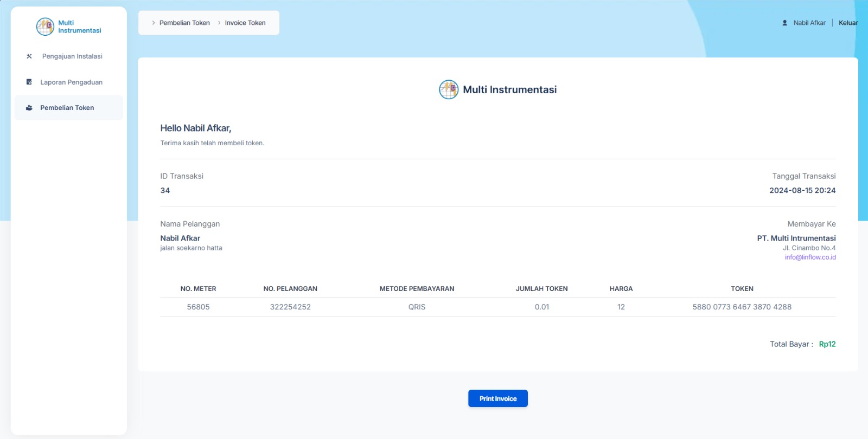The height and width of the screenshot is (439, 868).
Task: Click the user profile icon in header
Action: (x=784, y=23)
